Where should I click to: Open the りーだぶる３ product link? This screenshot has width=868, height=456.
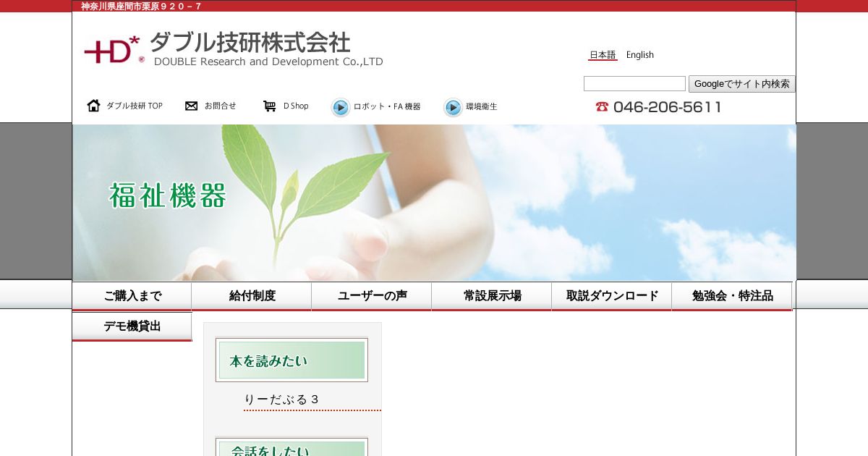pyautogui.click(x=281, y=400)
